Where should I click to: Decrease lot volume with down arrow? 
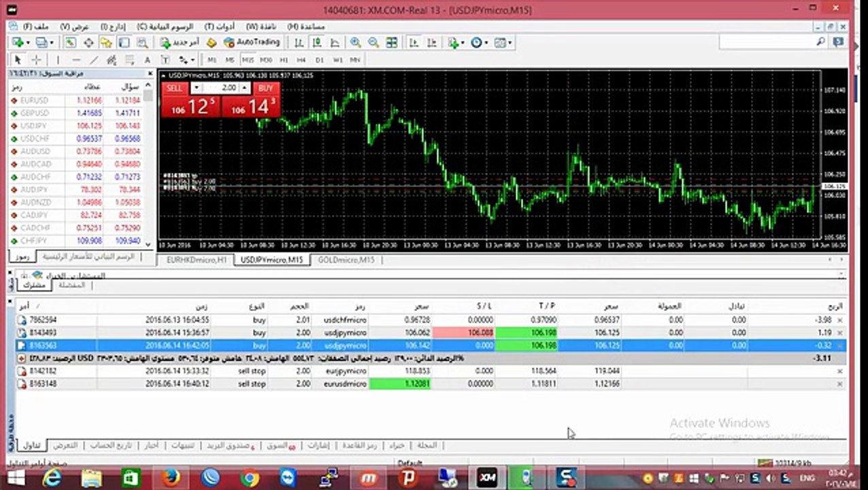coord(196,88)
